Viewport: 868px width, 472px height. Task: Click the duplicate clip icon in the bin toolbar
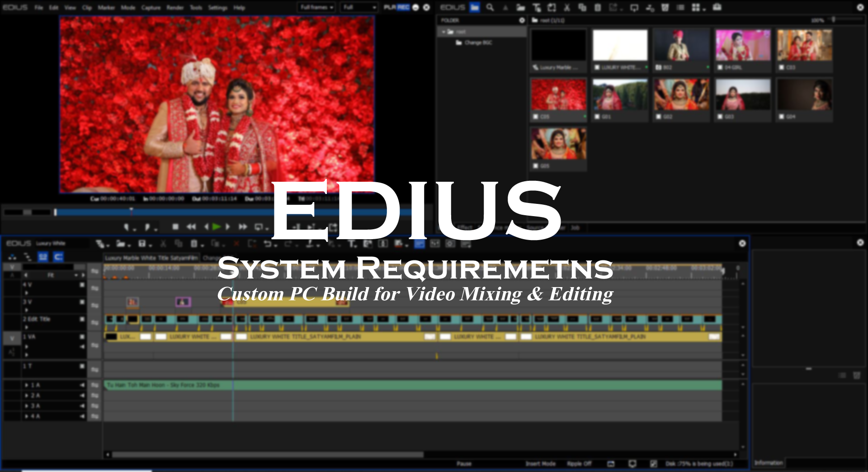click(x=582, y=7)
